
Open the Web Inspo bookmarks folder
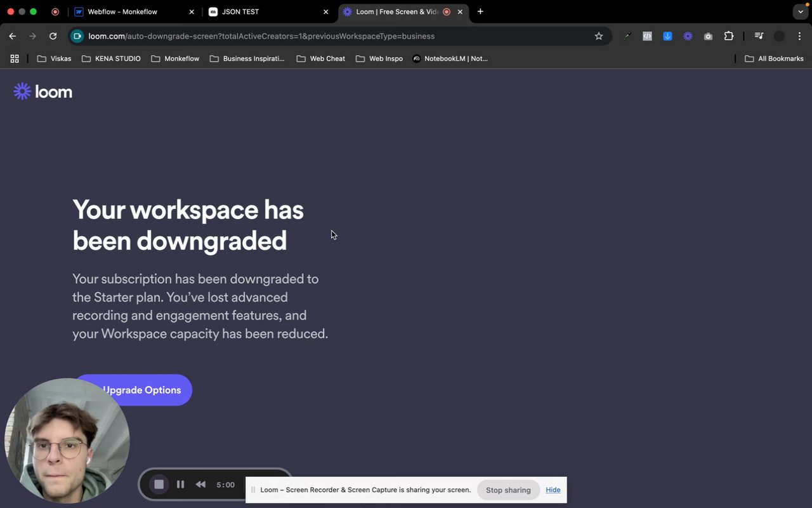pyautogui.click(x=379, y=58)
